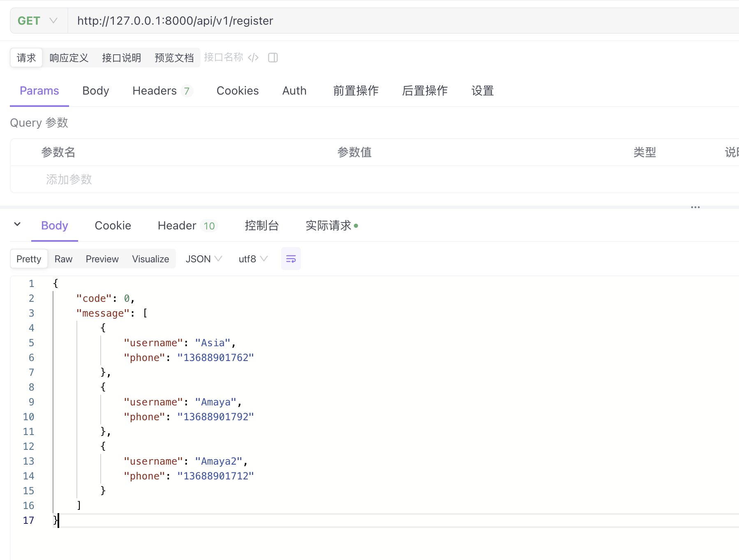The image size is (739, 560).
Task: Toggle word wrap in the response body
Action: pyautogui.click(x=291, y=259)
